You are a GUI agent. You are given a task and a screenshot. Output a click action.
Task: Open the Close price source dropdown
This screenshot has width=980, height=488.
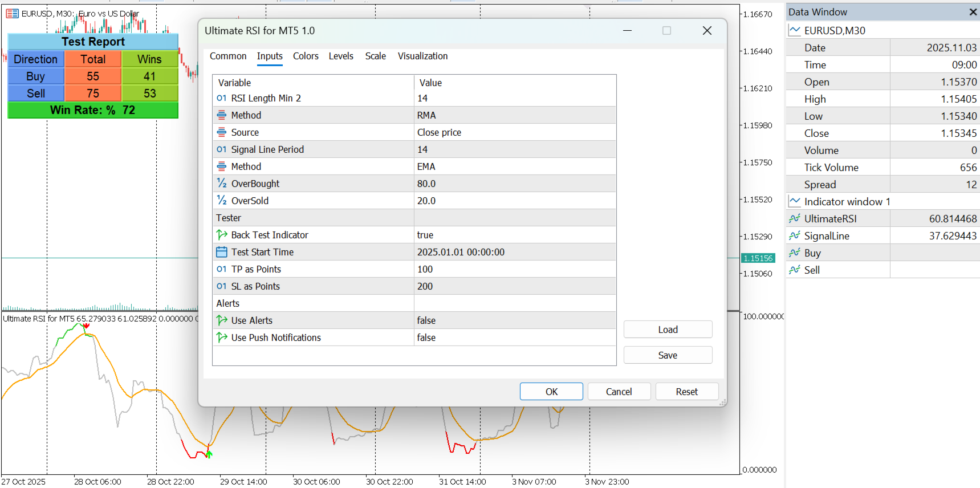(x=515, y=132)
